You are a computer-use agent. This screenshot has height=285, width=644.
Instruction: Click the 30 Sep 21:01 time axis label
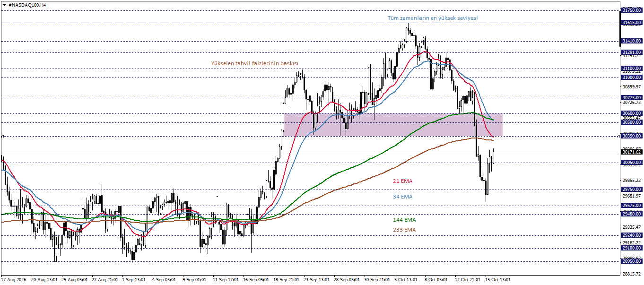click(377, 280)
